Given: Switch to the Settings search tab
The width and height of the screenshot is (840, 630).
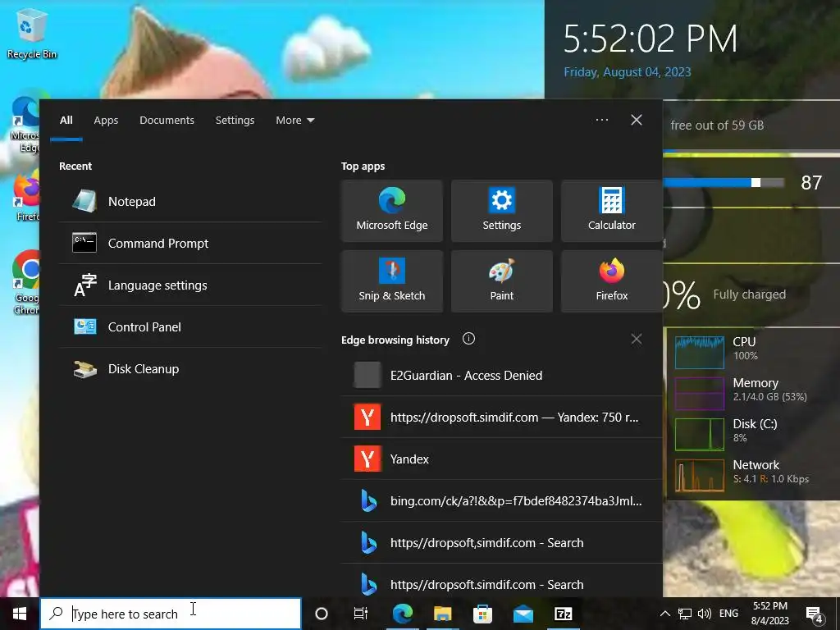Looking at the screenshot, I should pyautogui.click(x=235, y=121).
